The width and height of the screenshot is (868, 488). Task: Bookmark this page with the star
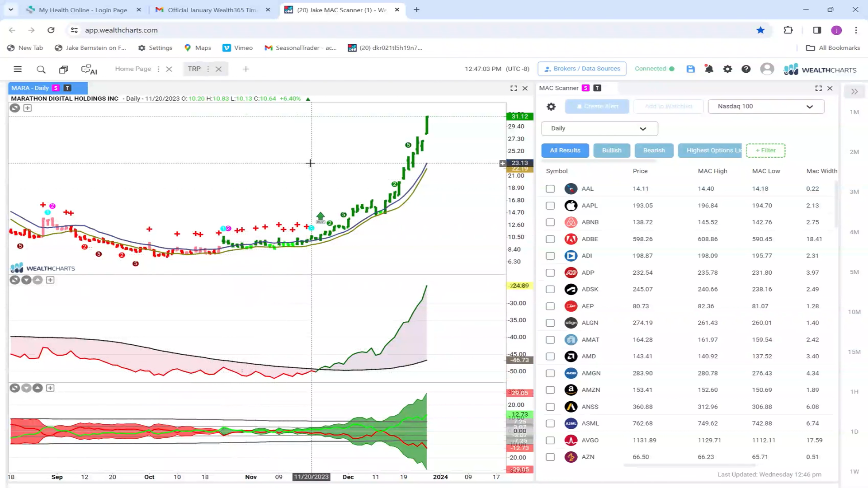point(760,30)
